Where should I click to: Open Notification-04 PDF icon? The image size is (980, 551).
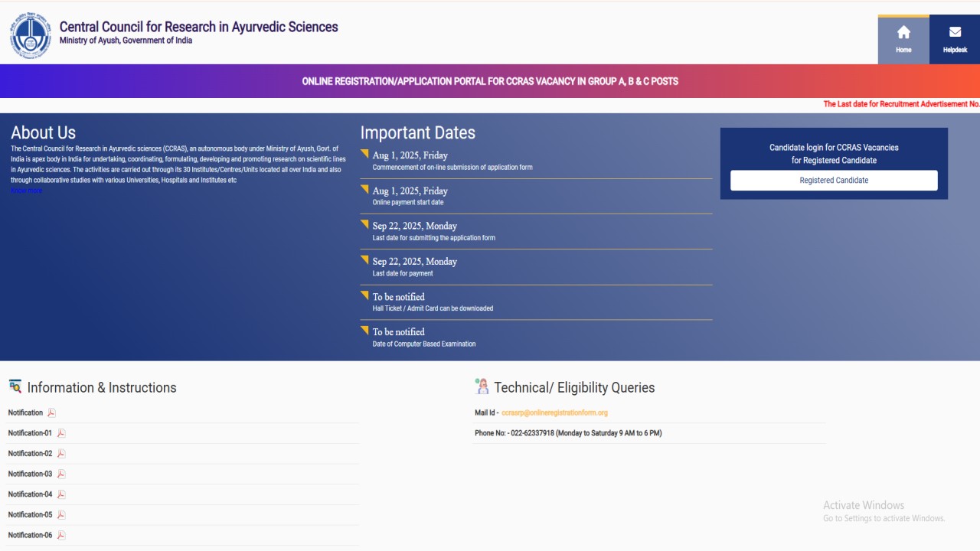pyautogui.click(x=61, y=494)
